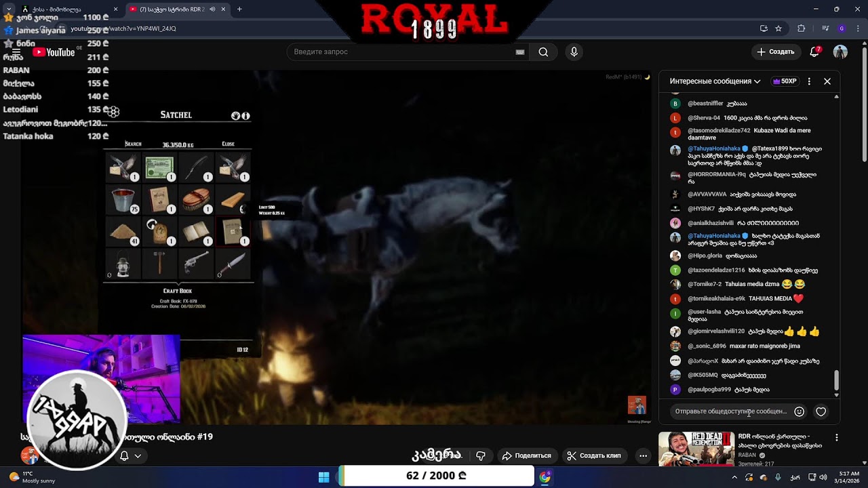Open the media controls icon in Chrome

point(825,28)
